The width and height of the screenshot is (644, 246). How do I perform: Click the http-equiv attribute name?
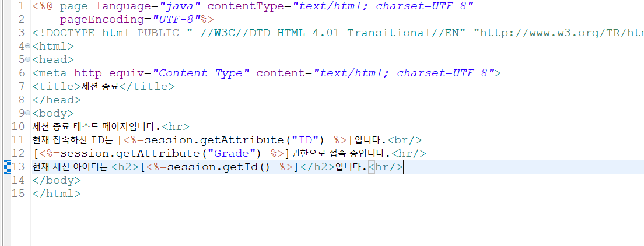pos(109,73)
